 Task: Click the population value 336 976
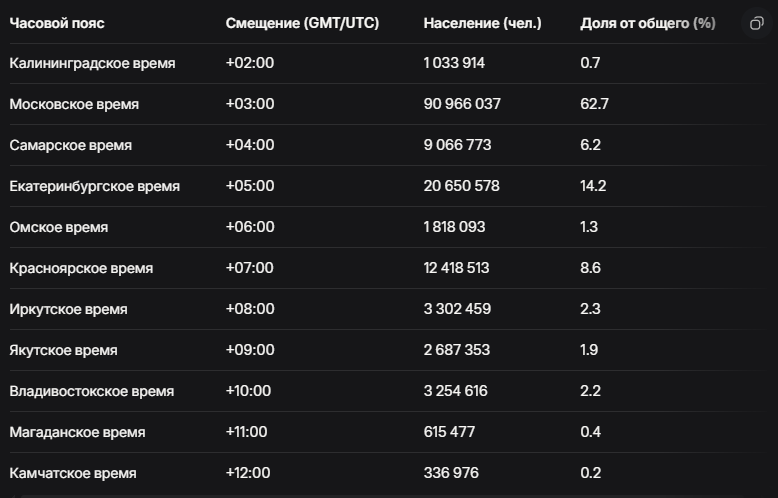pos(450,473)
